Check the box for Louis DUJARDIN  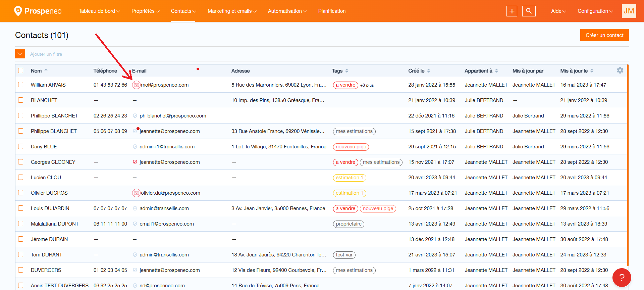[x=21, y=208]
